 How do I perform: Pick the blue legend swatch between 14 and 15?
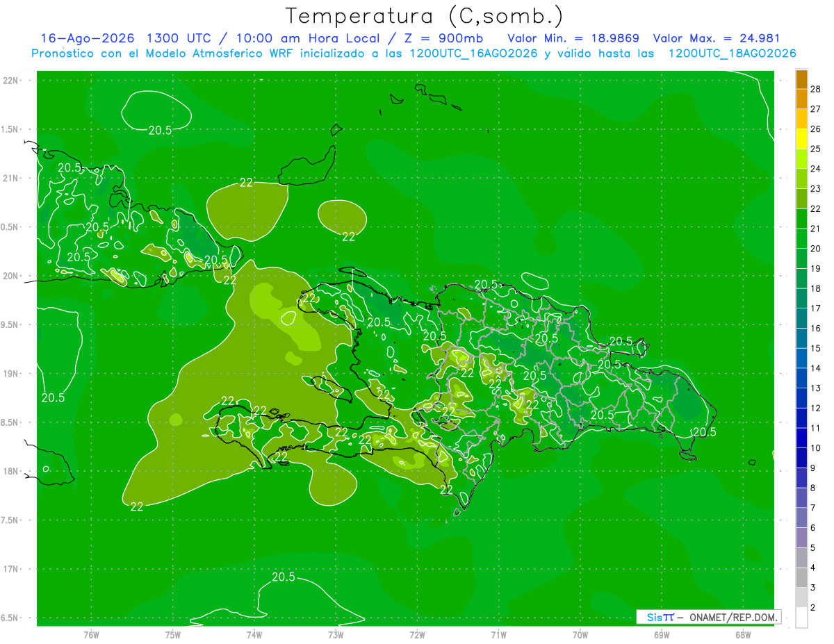click(x=801, y=358)
